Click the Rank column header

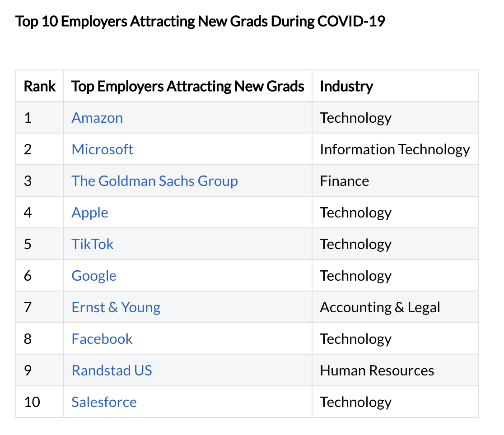[40, 86]
